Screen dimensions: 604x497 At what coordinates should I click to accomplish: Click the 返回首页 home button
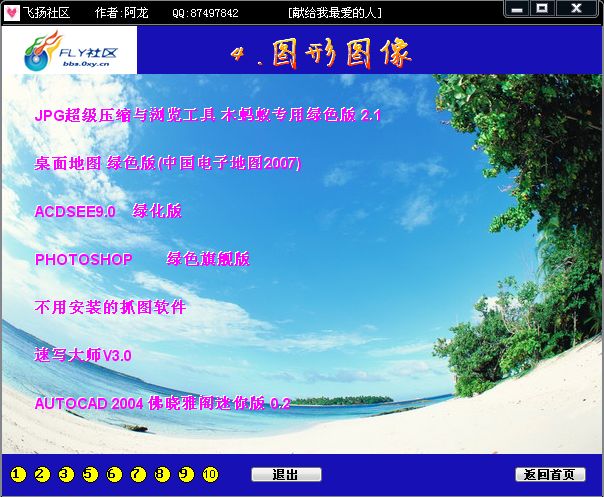(550, 475)
